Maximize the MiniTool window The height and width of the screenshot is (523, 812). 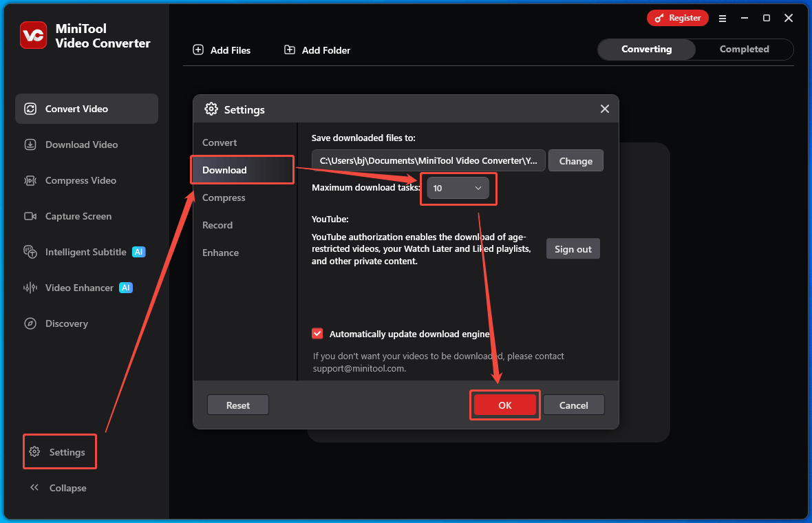767,18
